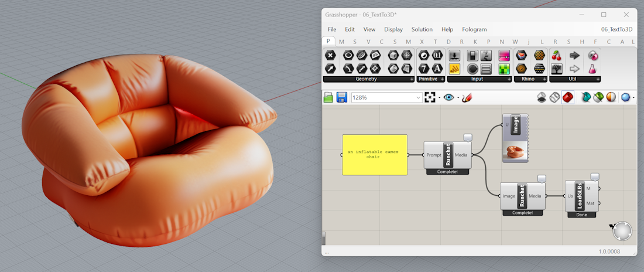Open the tree icon in Util panel
The image size is (644, 272).
click(x=557, y=69)
